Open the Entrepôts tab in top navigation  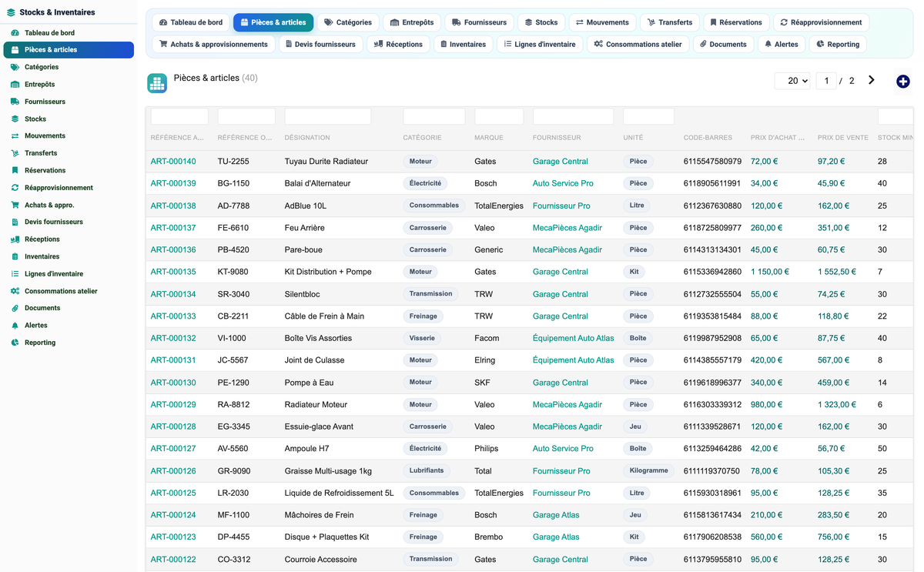[x=412, y=22]
